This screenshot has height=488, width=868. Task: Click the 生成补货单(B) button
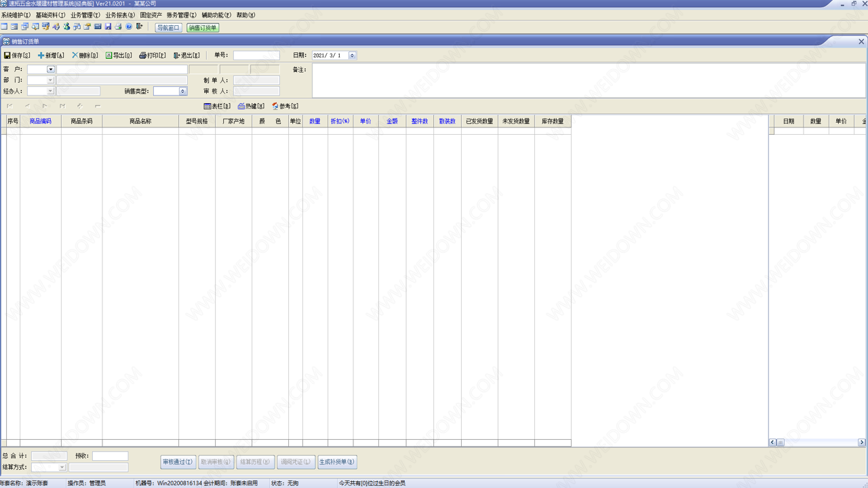[337, 462]
